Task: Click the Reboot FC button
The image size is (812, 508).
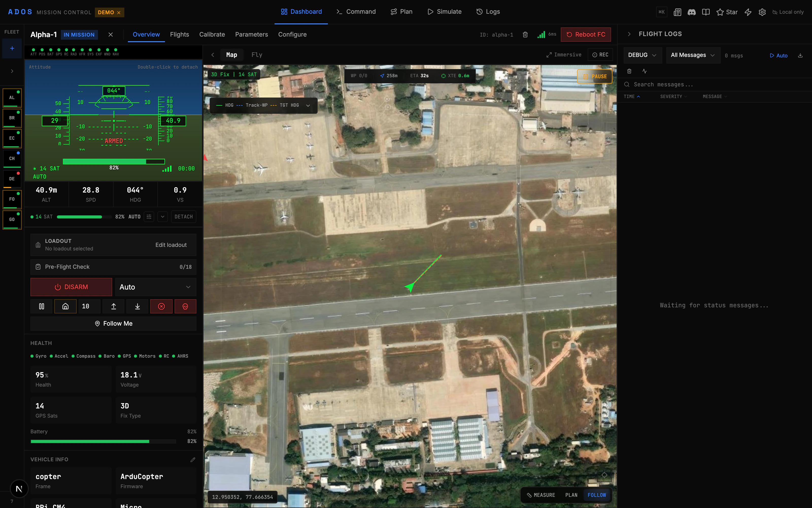Action: click(x=586, y=35)
